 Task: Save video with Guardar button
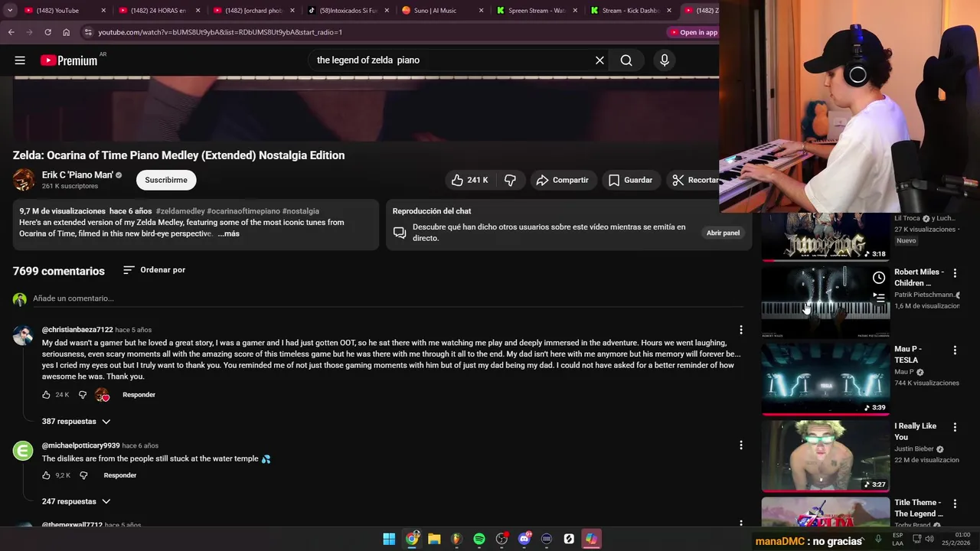630,180
